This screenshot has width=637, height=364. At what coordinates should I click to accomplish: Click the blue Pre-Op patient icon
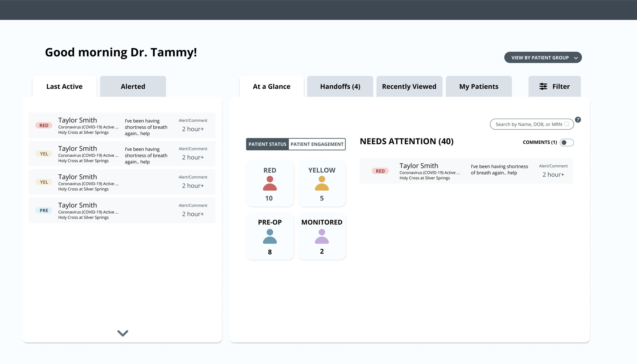270,236
